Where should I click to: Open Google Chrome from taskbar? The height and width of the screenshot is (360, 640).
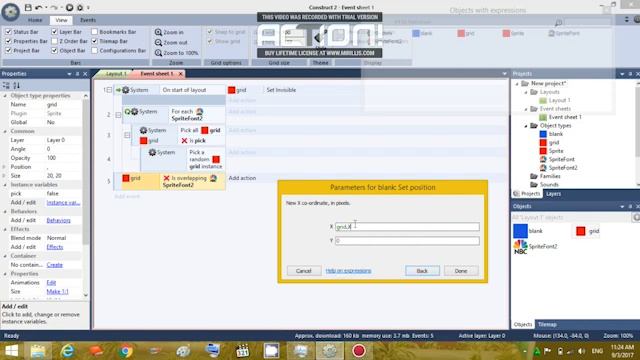(x=126, y=351)
